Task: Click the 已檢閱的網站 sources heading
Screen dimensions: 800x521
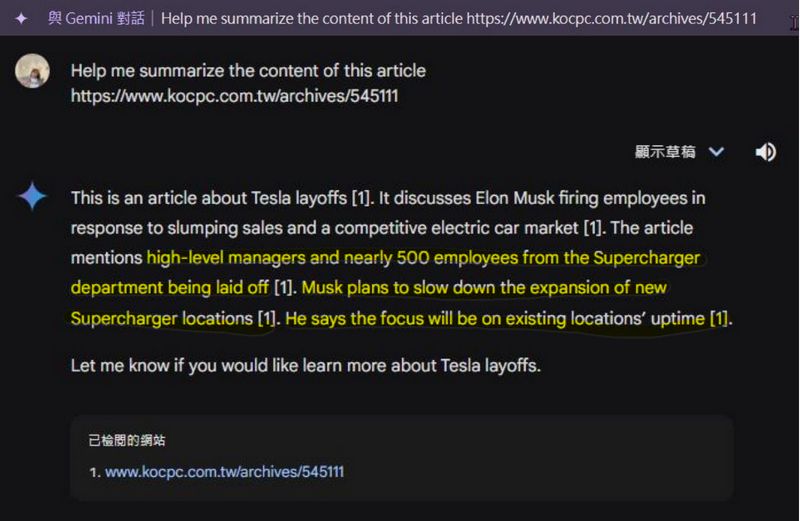Action: pyautogui.click(x=127, y=440)
